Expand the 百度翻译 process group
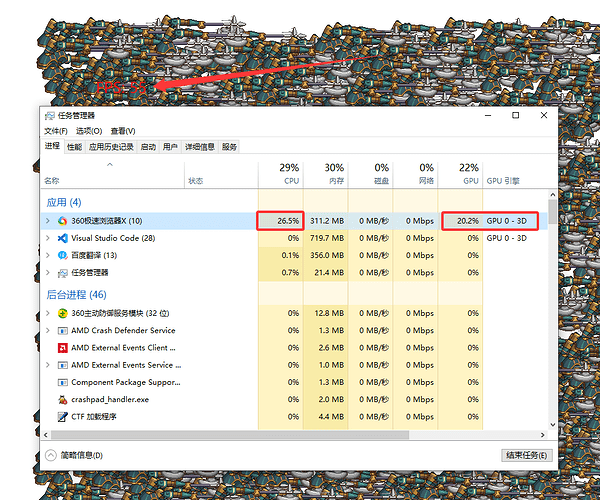600x500 pixels. pyautogui.click(x=48, y=255)
